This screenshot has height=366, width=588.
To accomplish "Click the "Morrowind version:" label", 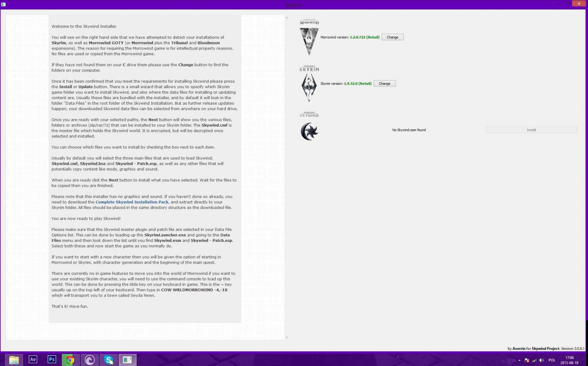I will tap(334, 37).
